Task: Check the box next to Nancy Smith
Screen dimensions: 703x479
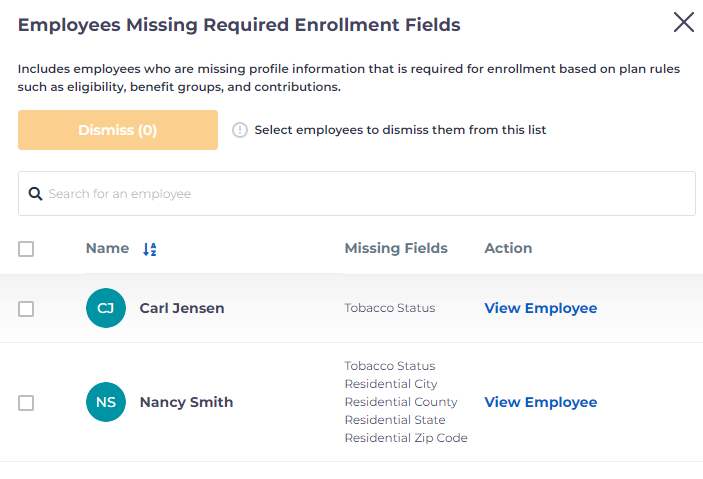Action: pyautogui.click(x=26, y=403)
